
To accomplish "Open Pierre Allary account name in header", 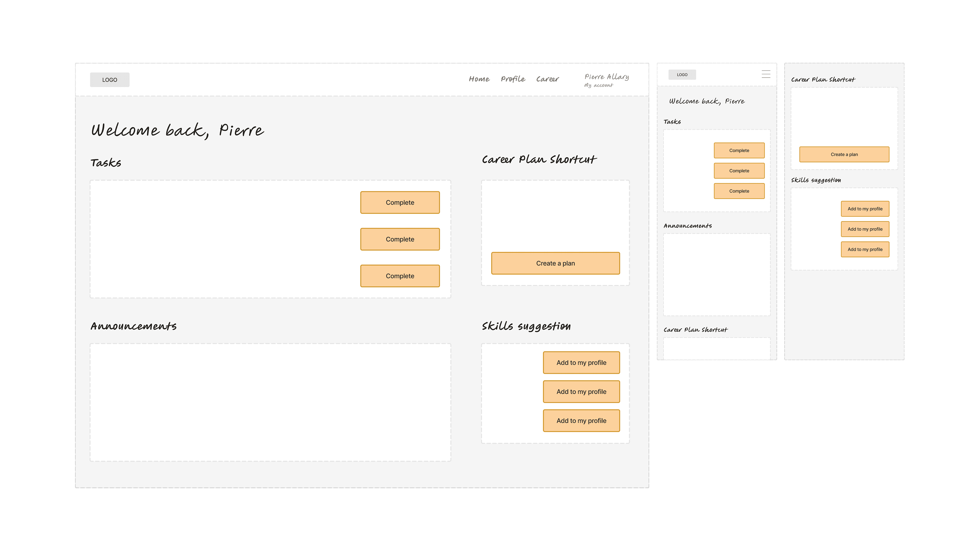I will click(x=607, y=77).
